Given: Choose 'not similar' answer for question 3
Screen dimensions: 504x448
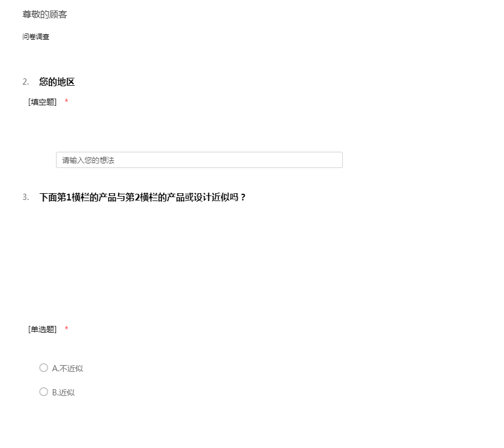Looking at the screenshot, I should (44, 368).
